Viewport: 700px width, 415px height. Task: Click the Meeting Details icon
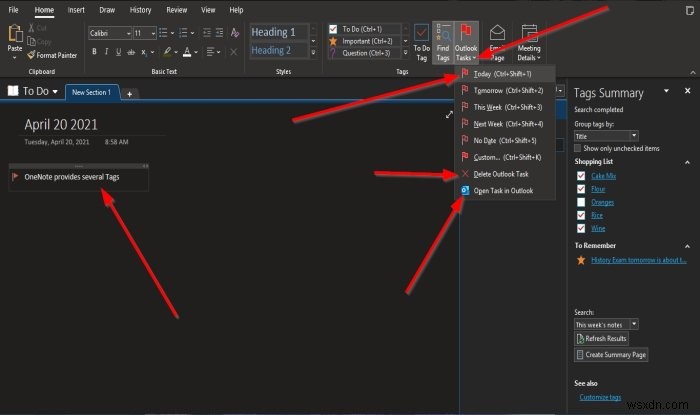tap(529, 45)
